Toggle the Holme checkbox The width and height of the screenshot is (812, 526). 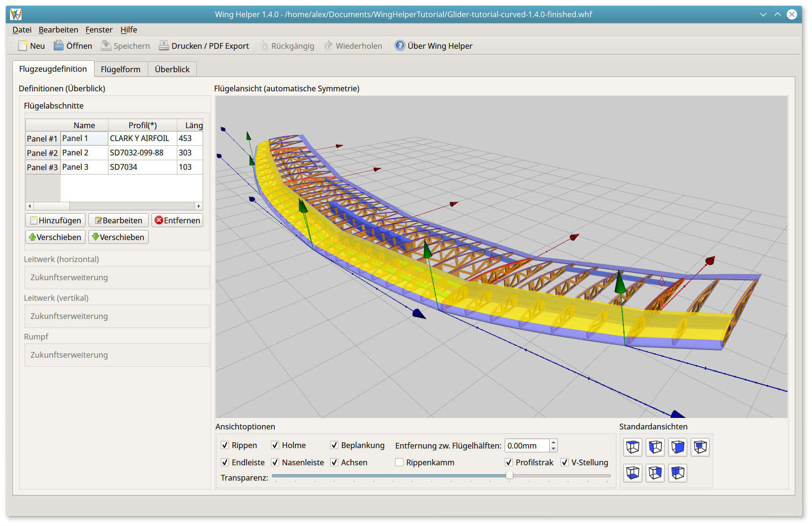point(275,445)
